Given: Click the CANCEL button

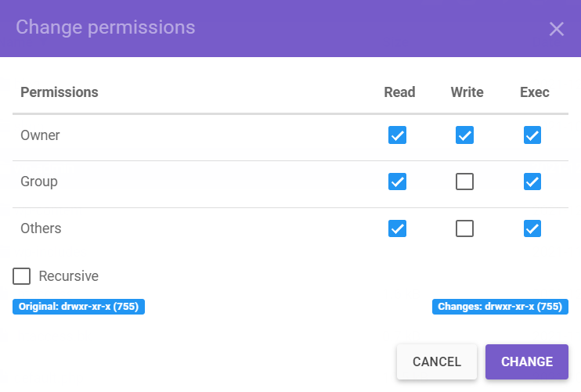Looking at the screenshot, I should 437,361.
